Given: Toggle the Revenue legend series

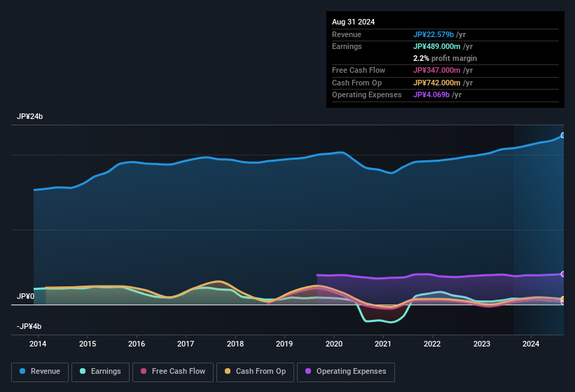Looking at the screenshot, I should point(40,372).
